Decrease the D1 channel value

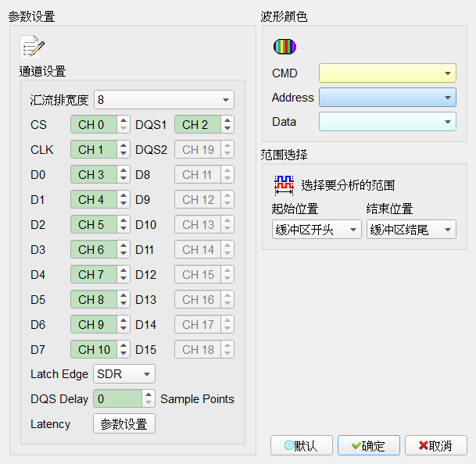(x=123, y=204)
